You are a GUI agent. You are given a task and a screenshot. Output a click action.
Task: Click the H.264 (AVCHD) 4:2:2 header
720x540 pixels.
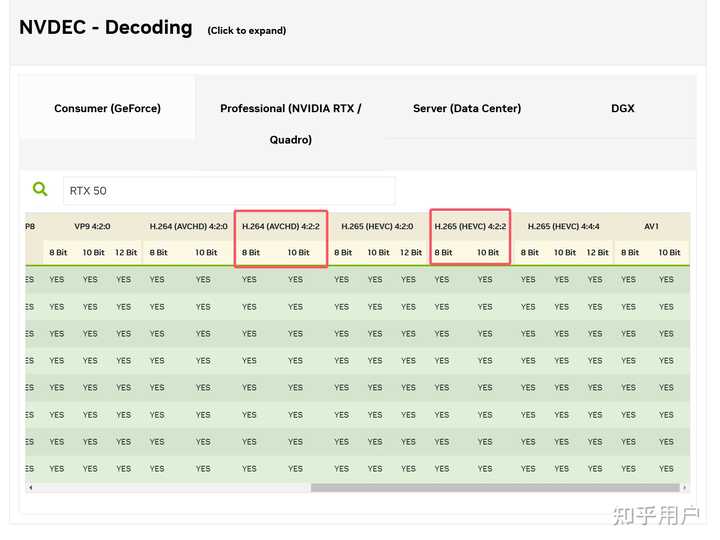coord(281,226)
